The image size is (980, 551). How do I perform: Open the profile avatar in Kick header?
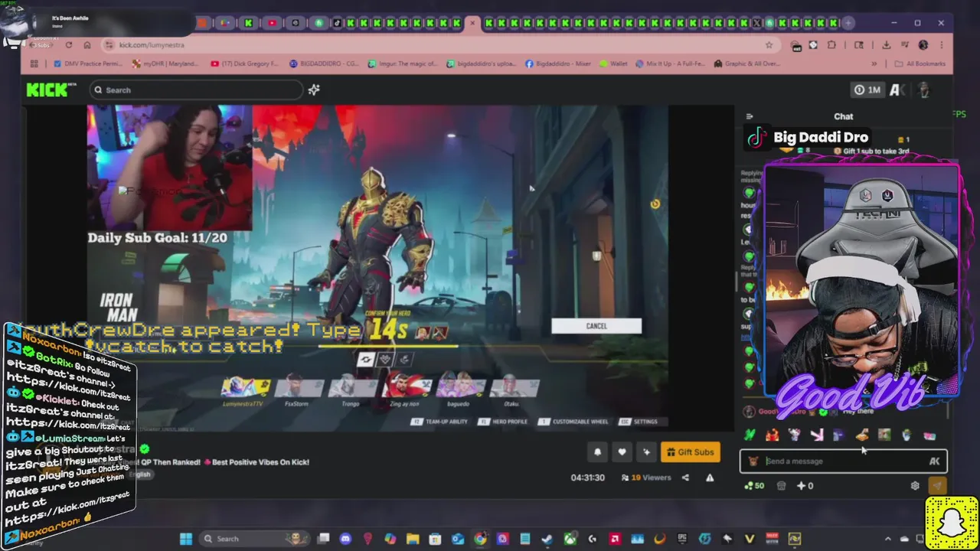(924, 90)
